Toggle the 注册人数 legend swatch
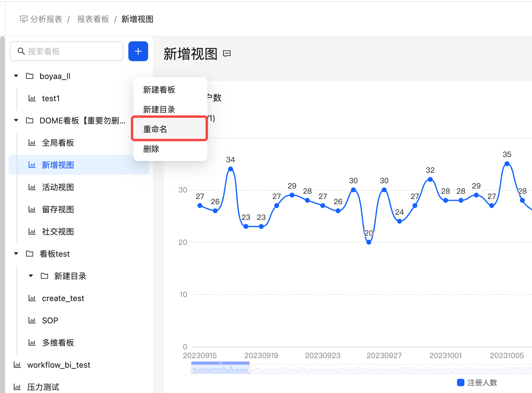The width and height of the screenshot is (532, 393). click(461, 383)
